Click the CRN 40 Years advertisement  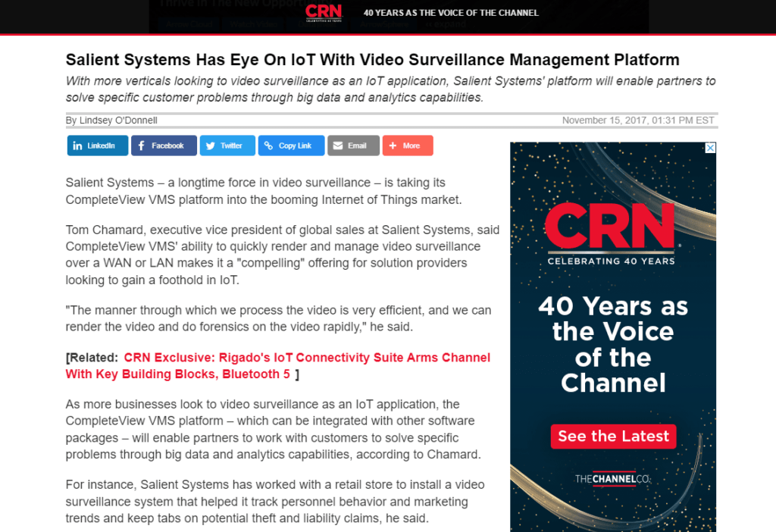click(x=612, y=326)
